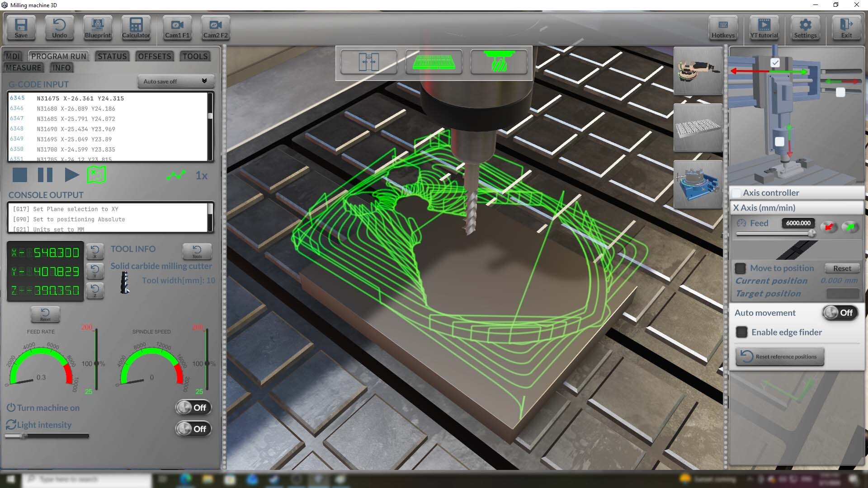
Task: Select the rotary table thumbnail on the right
Action: [698, 184]
